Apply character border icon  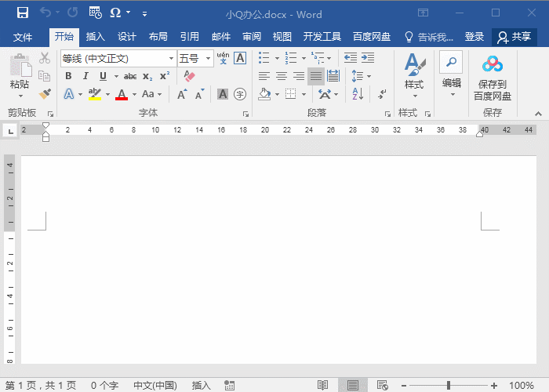240,58
